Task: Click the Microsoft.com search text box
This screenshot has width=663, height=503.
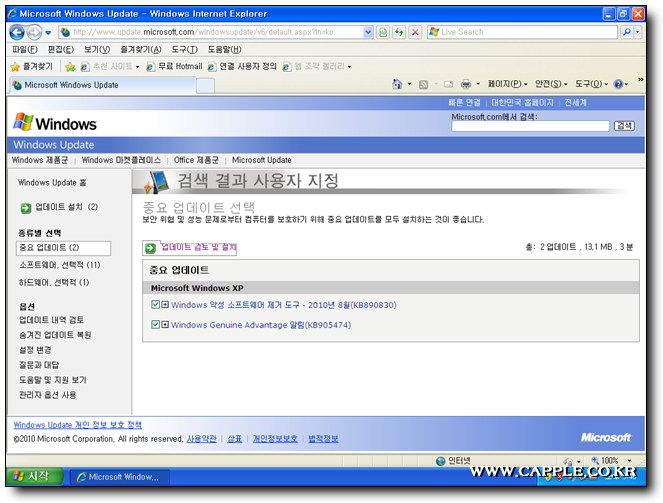Action: [x=530, y=126]
